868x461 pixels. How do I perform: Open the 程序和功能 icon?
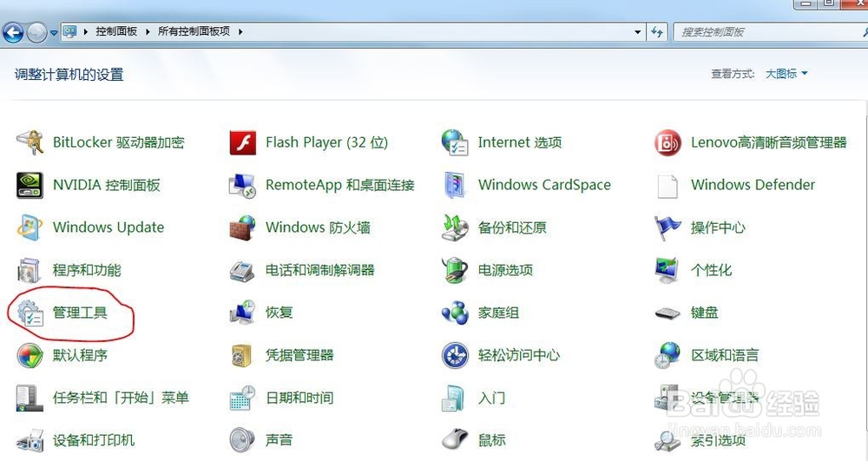click(30, 271)
